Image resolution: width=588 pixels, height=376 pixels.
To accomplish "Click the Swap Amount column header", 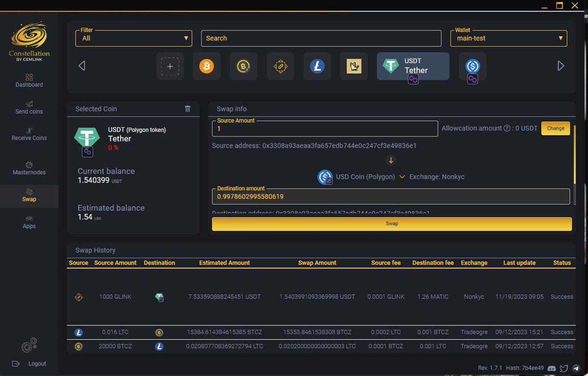I will [x=317, y=263].
